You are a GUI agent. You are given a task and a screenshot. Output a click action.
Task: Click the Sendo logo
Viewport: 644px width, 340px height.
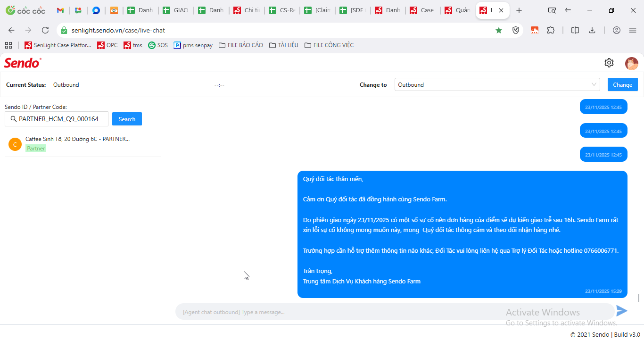click(23, 63)
